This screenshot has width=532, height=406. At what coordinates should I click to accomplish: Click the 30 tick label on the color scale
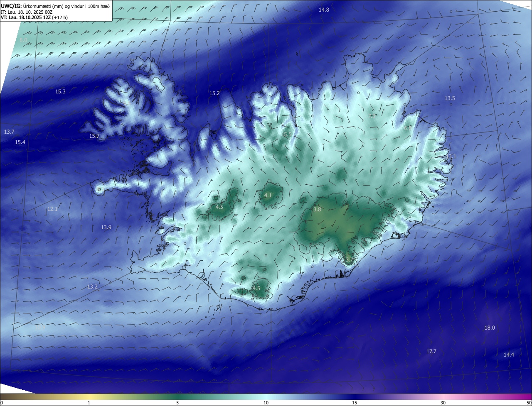tap(443, 403)
